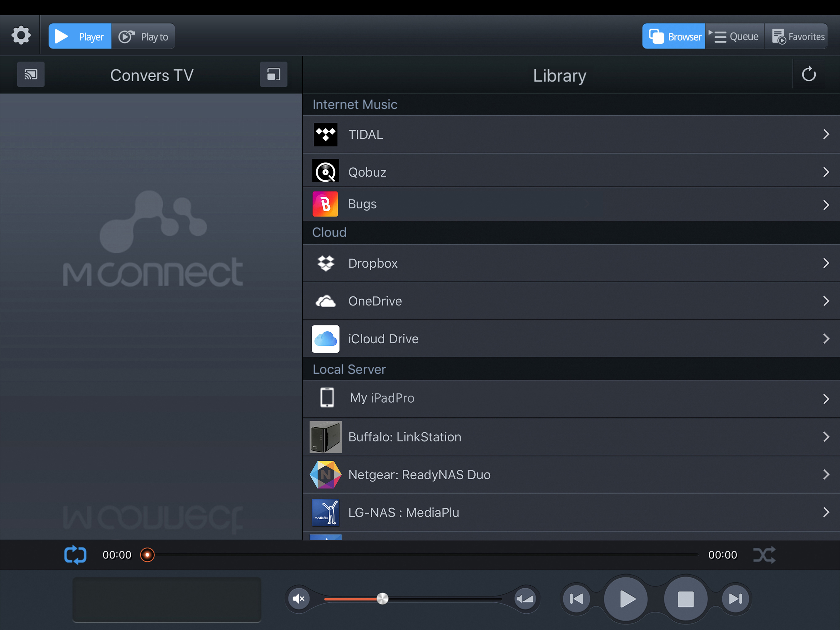Click the My iPadPro device icon
The width and height of the screenshot is (840, 630).
(327, 398)
